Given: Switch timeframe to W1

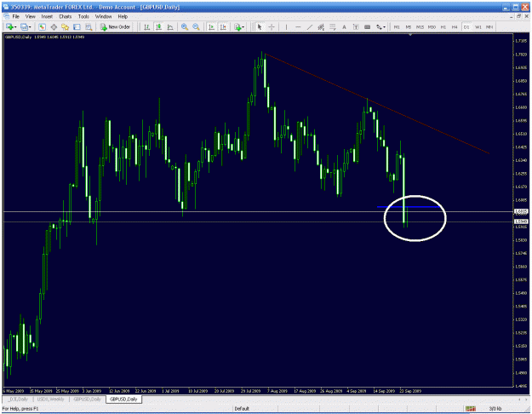Looking at the screenshot, I should [478, 26].
